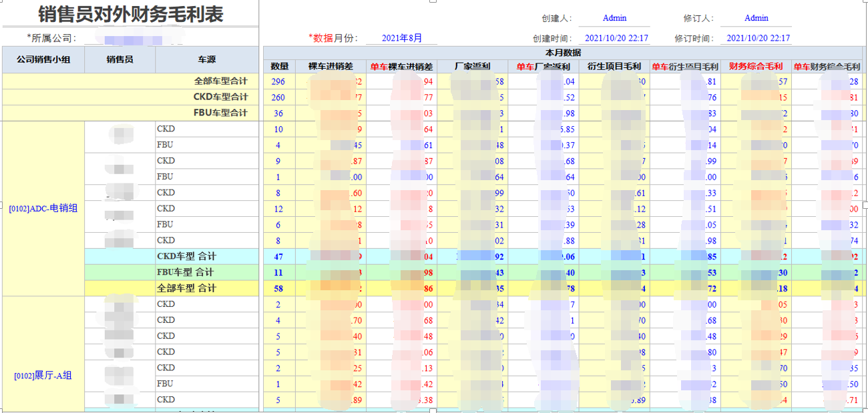Image resolution: width=868 pixels, height=413 pixels.
Task: Select the yellow subtotal quantity cell 58
Action: pos(278,288)
